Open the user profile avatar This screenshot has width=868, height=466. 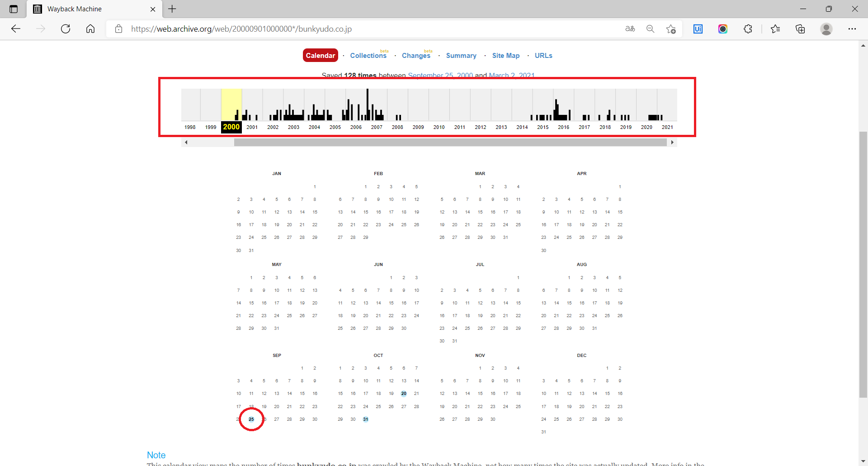[x=826, y=29]
